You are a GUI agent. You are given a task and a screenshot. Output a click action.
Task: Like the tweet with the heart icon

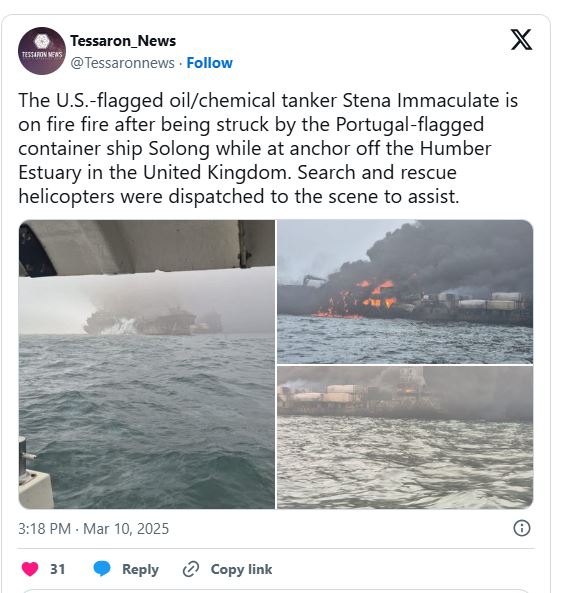(30, 569)
